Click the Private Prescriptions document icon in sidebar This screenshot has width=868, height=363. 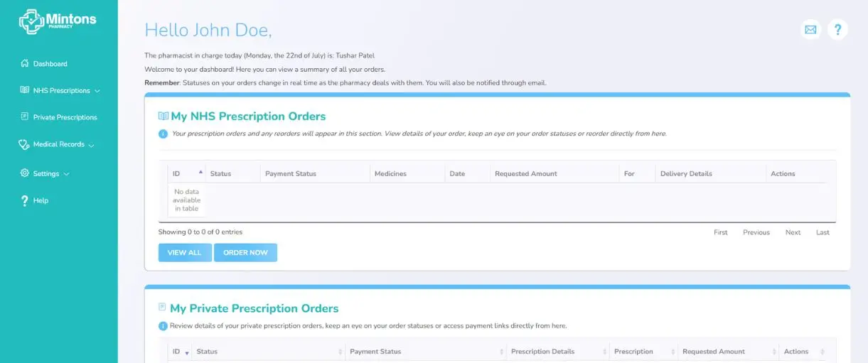(25, 117)
